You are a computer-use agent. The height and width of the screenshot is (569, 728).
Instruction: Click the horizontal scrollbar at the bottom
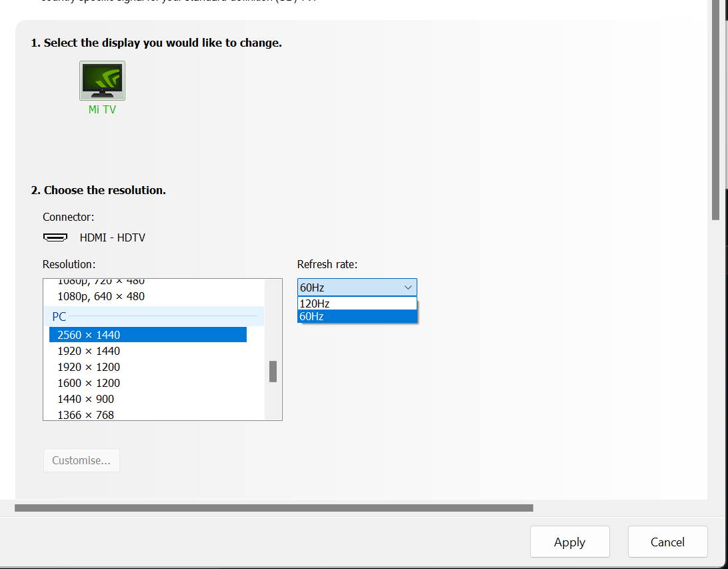pyautogui.click(x=273, y=508)
